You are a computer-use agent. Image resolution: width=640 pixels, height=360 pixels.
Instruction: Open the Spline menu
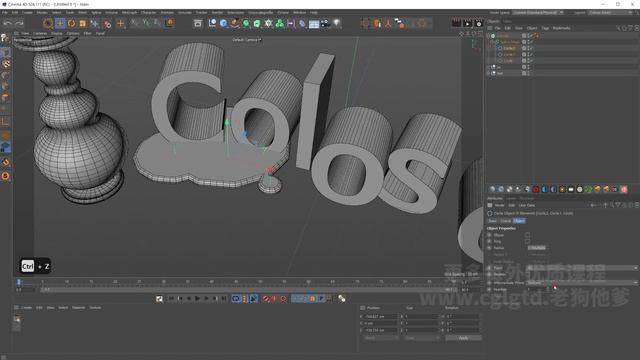96,13
